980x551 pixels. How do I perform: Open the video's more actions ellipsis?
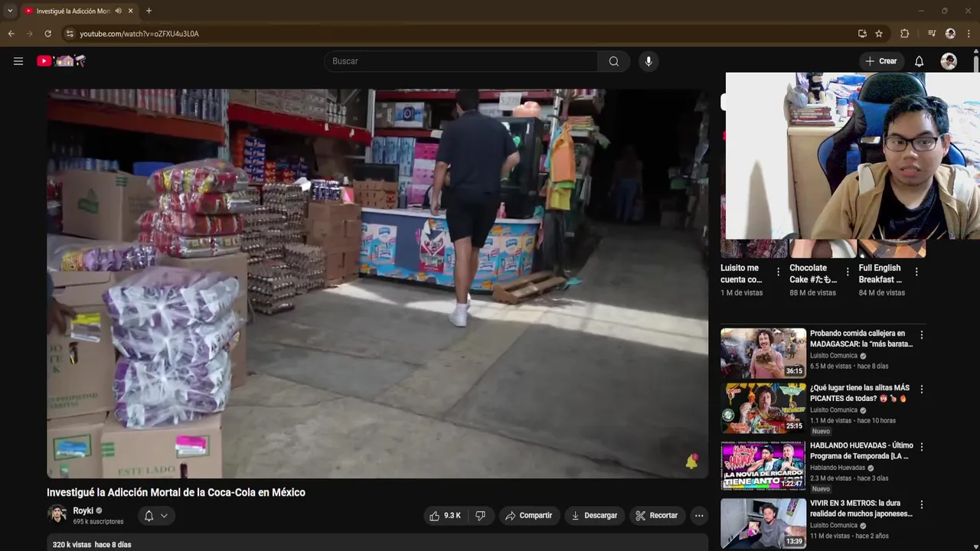pyautogui.click(x=699, y=516)
